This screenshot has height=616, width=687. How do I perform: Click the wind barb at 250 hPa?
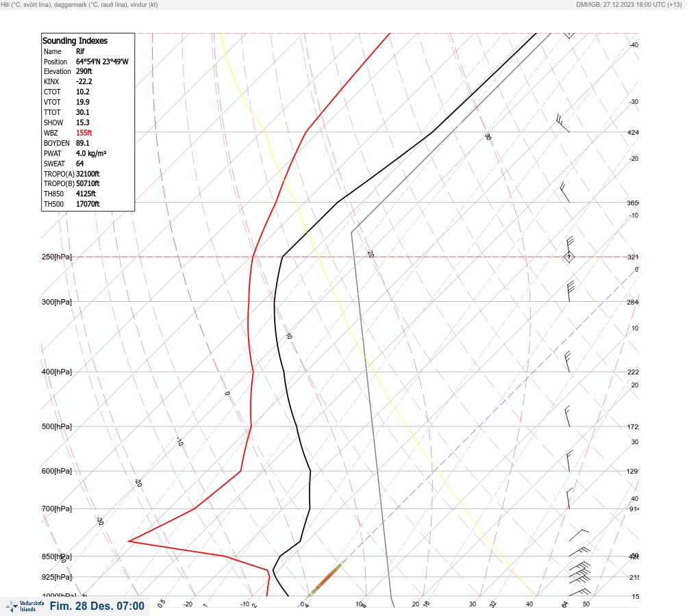coord(570,247)
